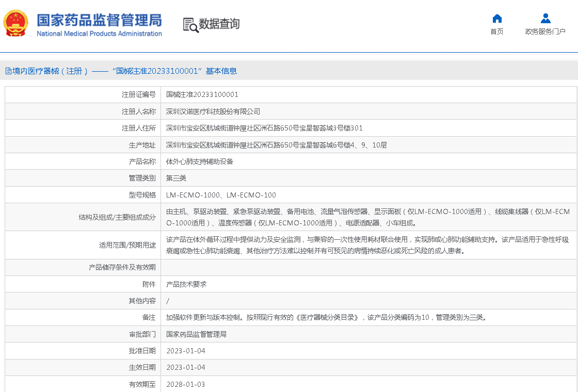Screen dimensions: 578x392
Task: Click the 备注 label cell
Action: pos(83,317)
